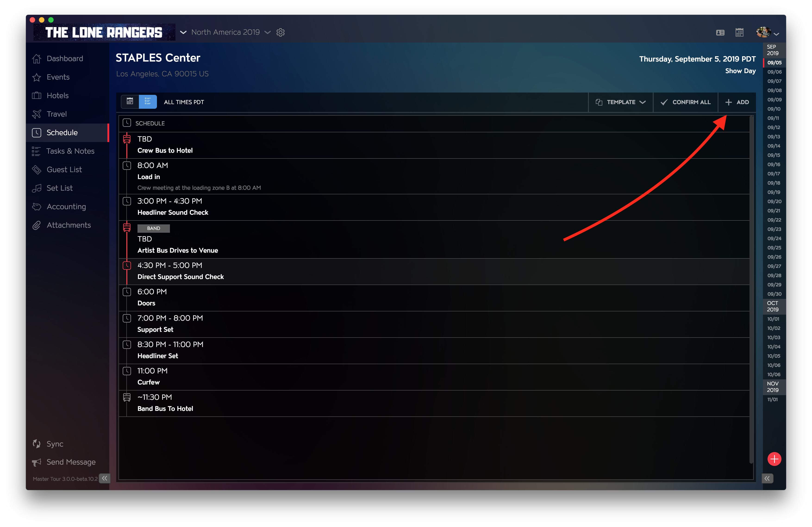Open the Curfew 11:00 PM entry

click(x=434, y=377)
